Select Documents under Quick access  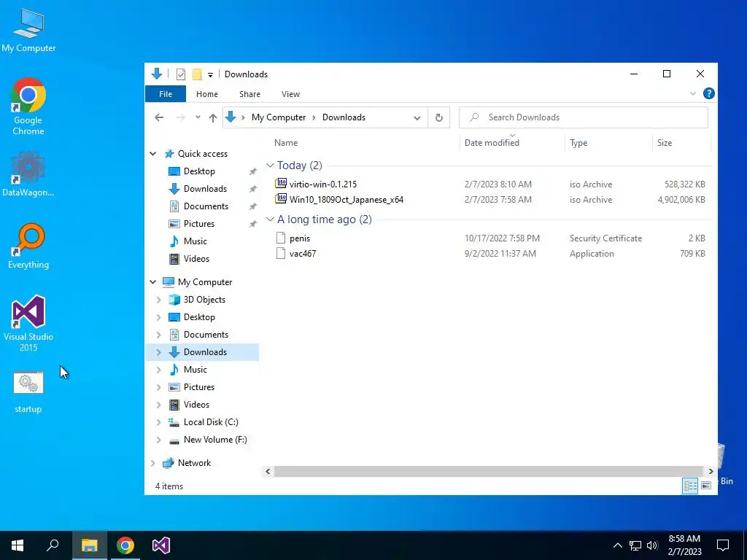click(206, 206)
